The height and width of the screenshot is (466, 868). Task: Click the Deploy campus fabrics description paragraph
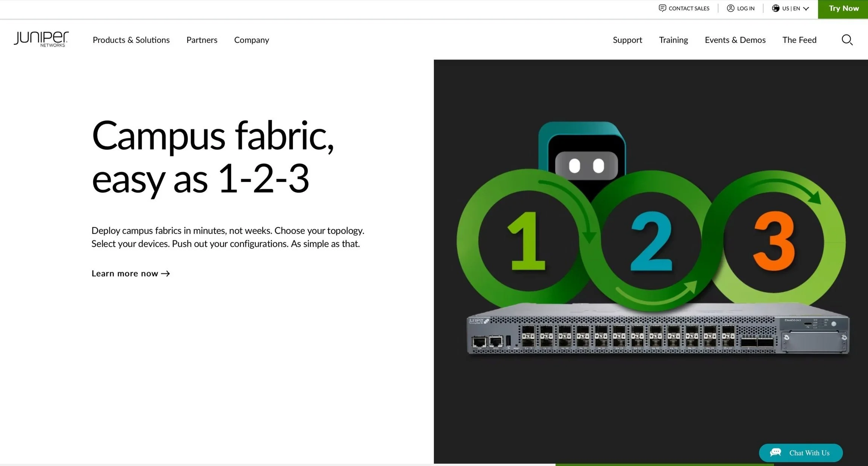point(228,237)
